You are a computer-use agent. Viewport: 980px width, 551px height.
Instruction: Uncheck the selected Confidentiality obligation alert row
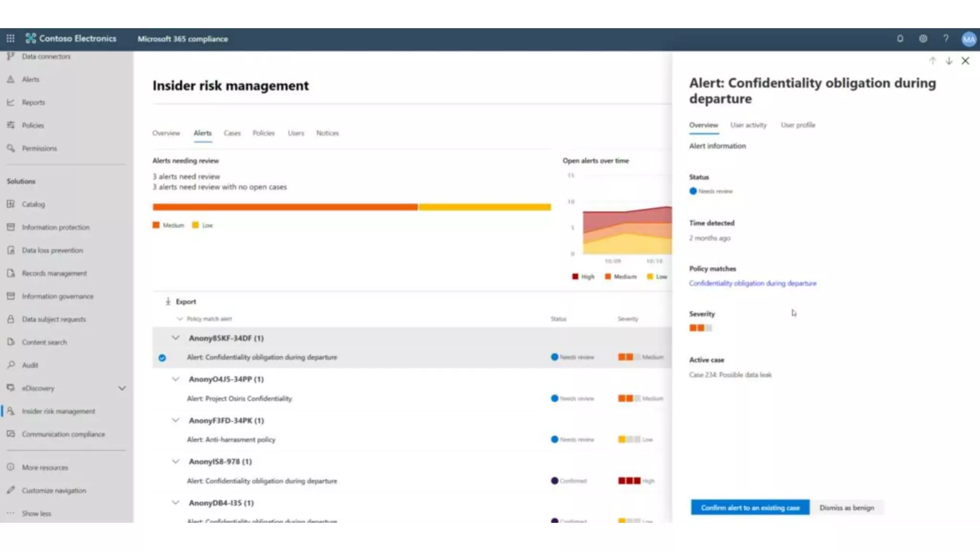(x=162, y=358)
